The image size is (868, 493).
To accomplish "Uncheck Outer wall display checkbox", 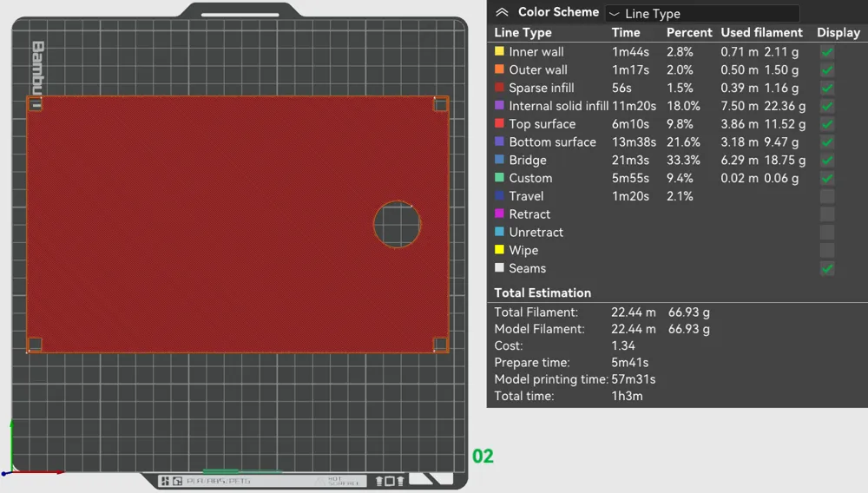I will click(x=827, y=70).
